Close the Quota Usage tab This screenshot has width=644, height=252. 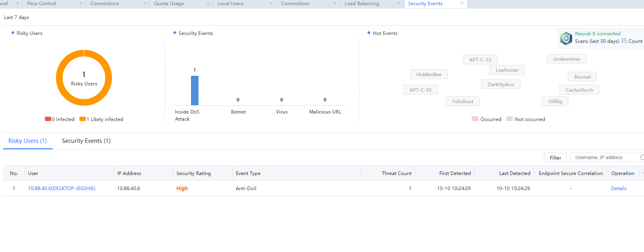[x=208, y=3]
